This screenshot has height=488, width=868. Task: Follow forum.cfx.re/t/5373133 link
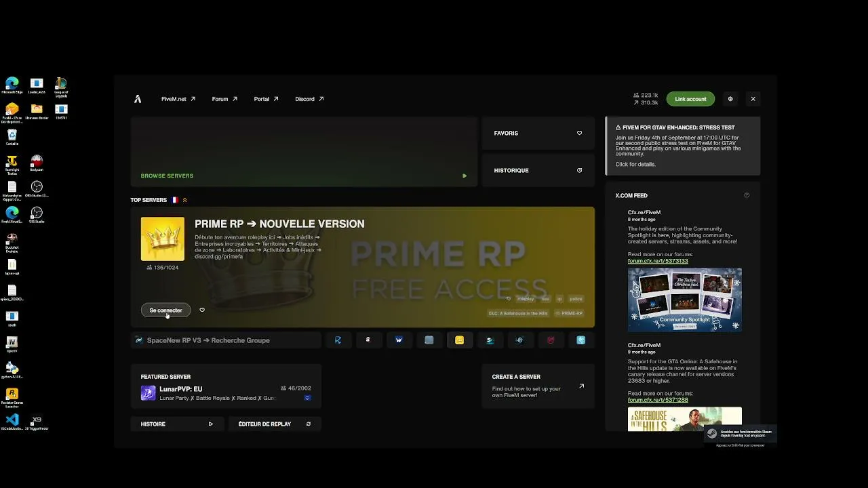click(658, 261)
